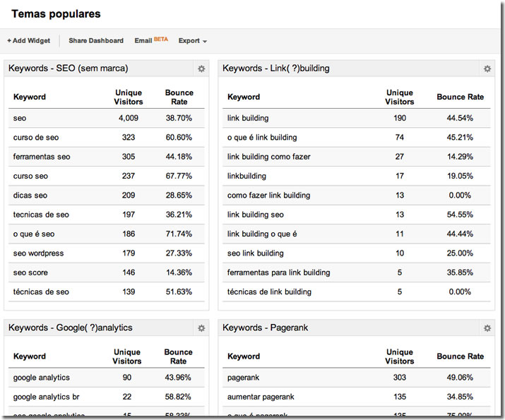Open settings gear for Pagerank widget

pos(487,328)
